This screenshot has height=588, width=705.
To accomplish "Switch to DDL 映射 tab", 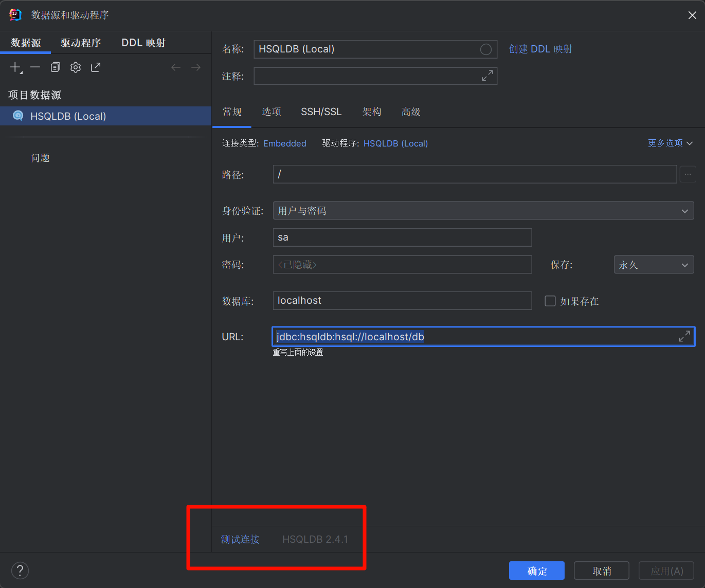I will coord(143,43).
